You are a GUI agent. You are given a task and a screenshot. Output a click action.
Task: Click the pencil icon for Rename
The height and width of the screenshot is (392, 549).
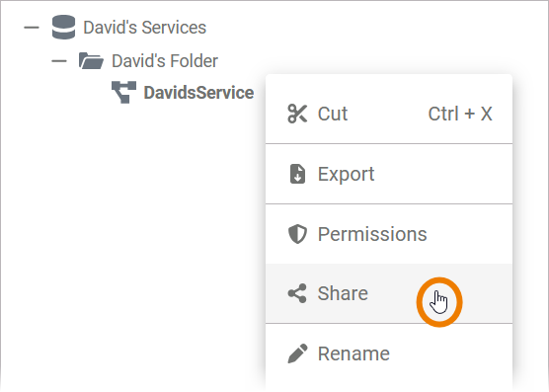tap(297, 353)
